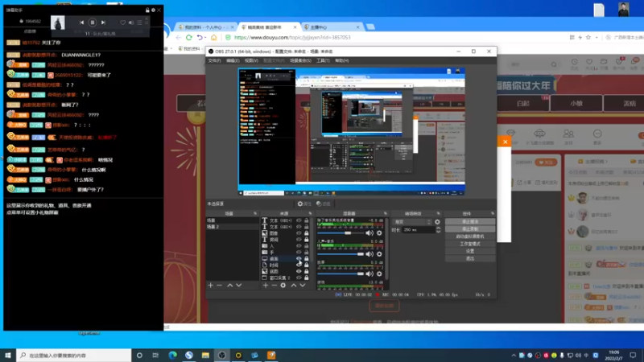The width and height of the screenshot is (644, 362).
Task: Open gear settings for the 人声+音乐 track
Action: pyautogui.click(x=379, y=254)
